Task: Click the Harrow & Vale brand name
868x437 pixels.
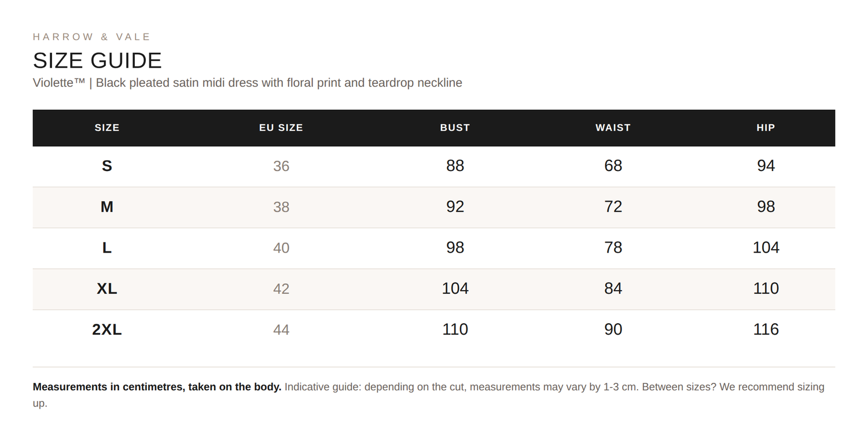Action: click(91, 37)
